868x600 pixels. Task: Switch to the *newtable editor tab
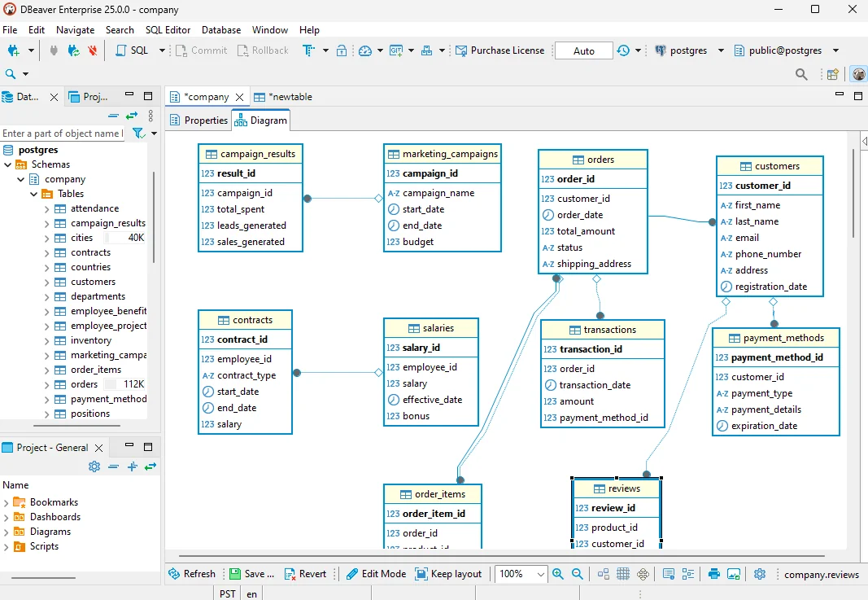(283, 97)
